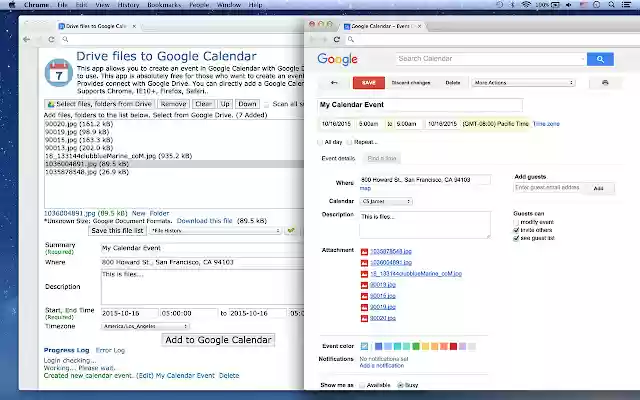The height and width of the screenshot is (400, 640).
Task: Open Timezone America/Los_Angeles dropdown
Action: pyautogui.click(x=145, y=327)
